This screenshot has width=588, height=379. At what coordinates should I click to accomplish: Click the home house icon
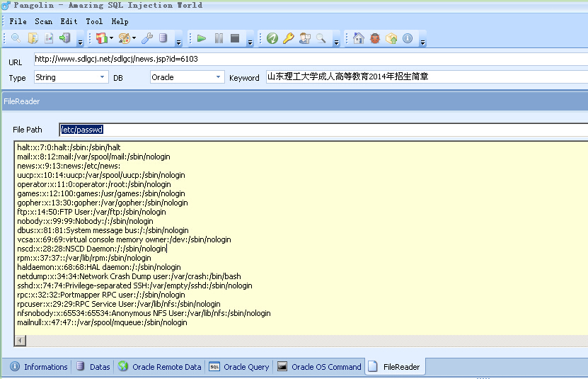coord(359,38)
